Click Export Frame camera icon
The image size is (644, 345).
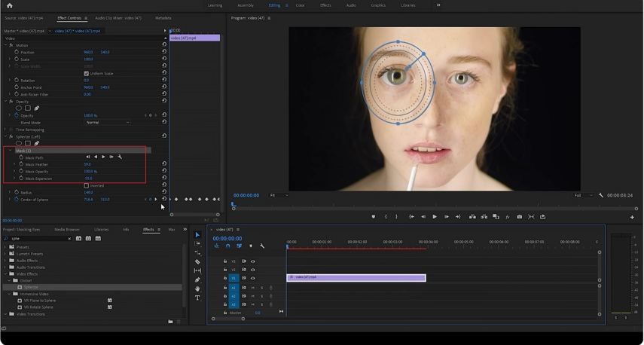520,217
